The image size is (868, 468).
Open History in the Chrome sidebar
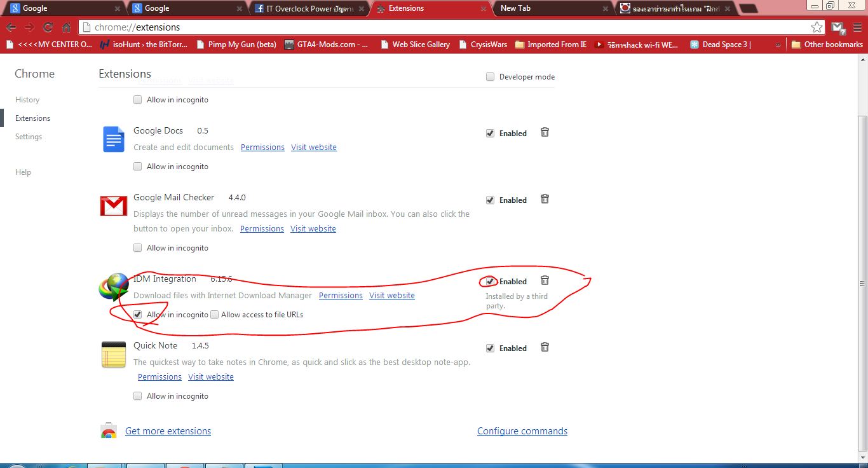coord(27,100)
